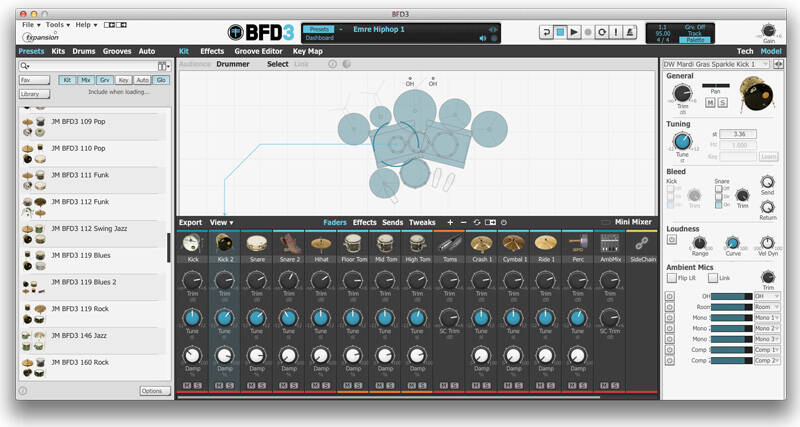Remove a mixer channel with the minus icon

[463, 222]
